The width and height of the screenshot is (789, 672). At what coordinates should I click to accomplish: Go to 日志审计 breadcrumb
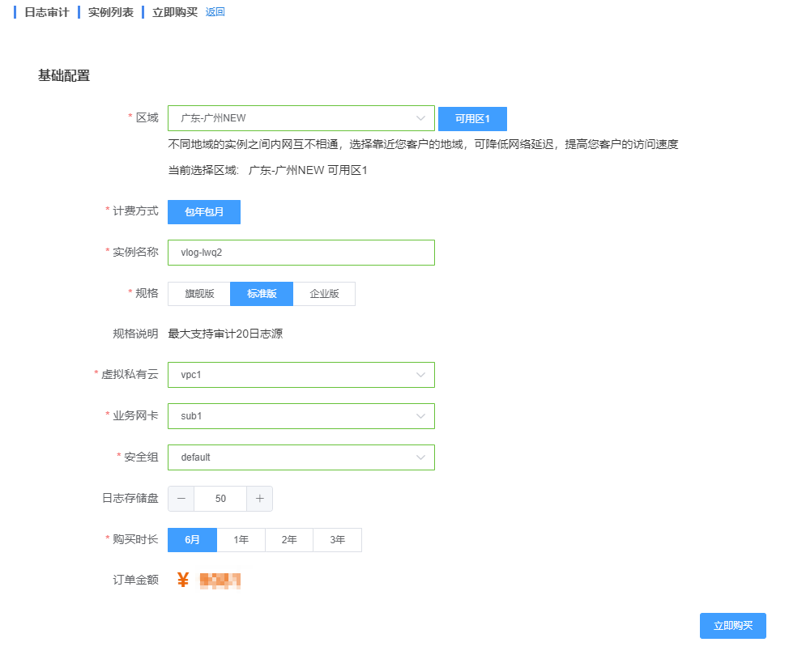point(47,12)
